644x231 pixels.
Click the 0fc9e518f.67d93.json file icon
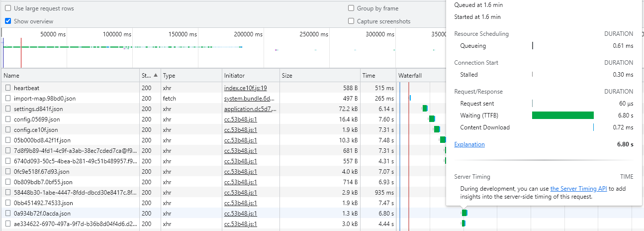8,172
